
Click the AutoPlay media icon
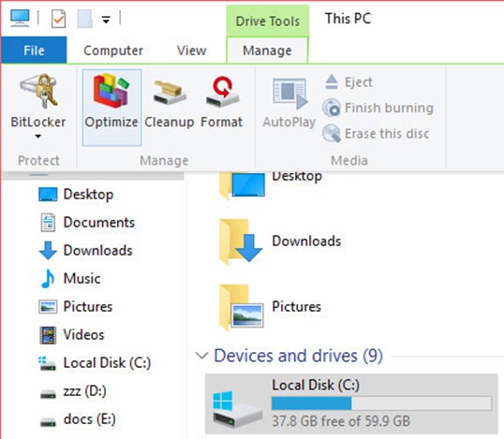coord(289,94)
